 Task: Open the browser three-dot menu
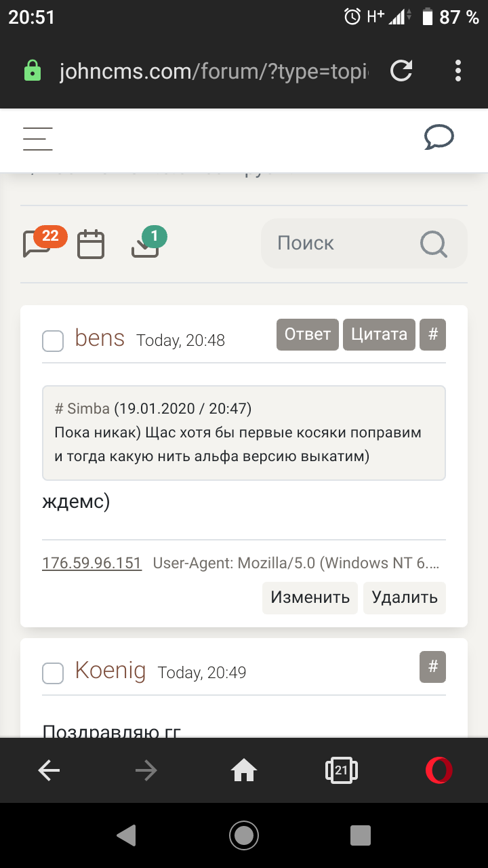(x=458, y=71)
